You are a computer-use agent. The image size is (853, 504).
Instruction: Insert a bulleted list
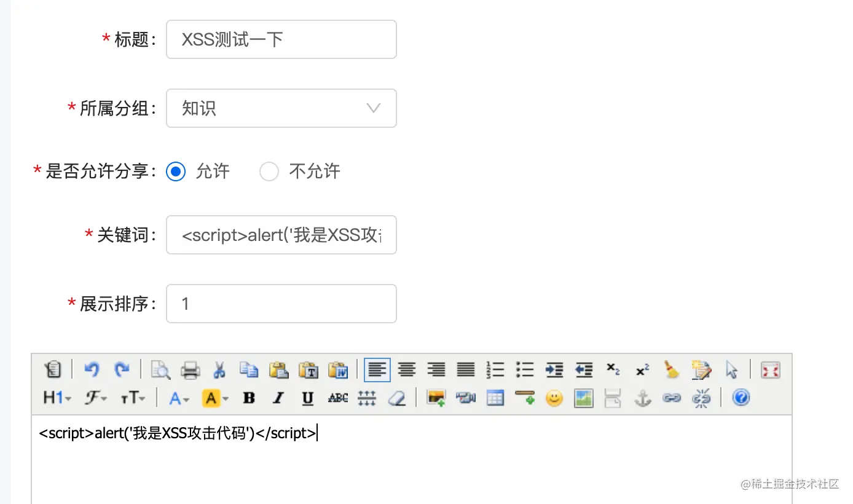pos(525,369)
